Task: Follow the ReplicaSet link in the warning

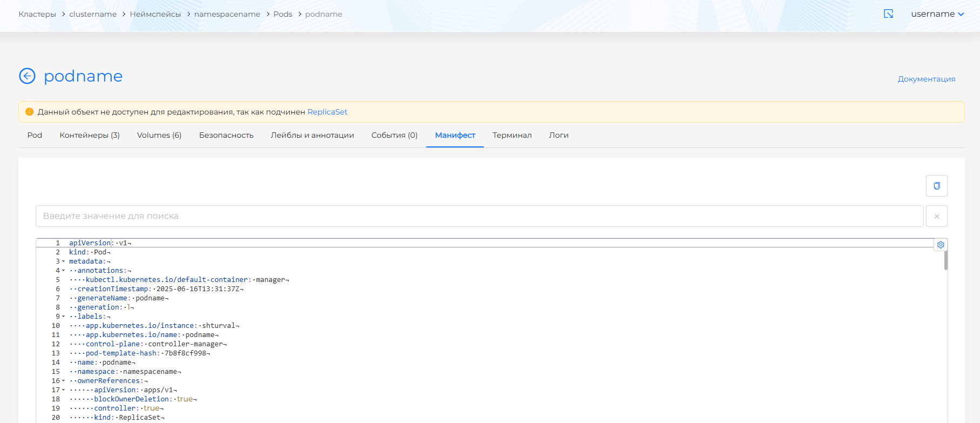Action: tap(327, 112)
